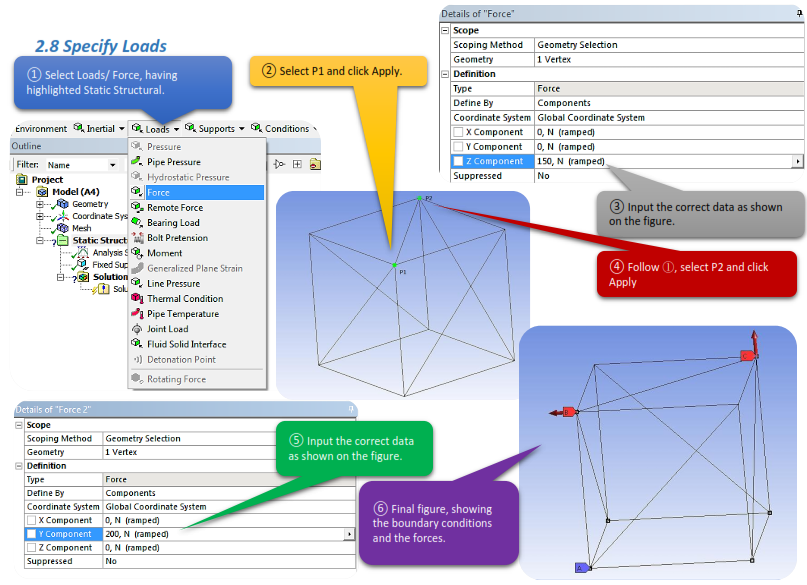The height and width of the screenshot is (585, 807).
Task: Open the Supports toolbar menu
Action: click(x=216, y=129)
